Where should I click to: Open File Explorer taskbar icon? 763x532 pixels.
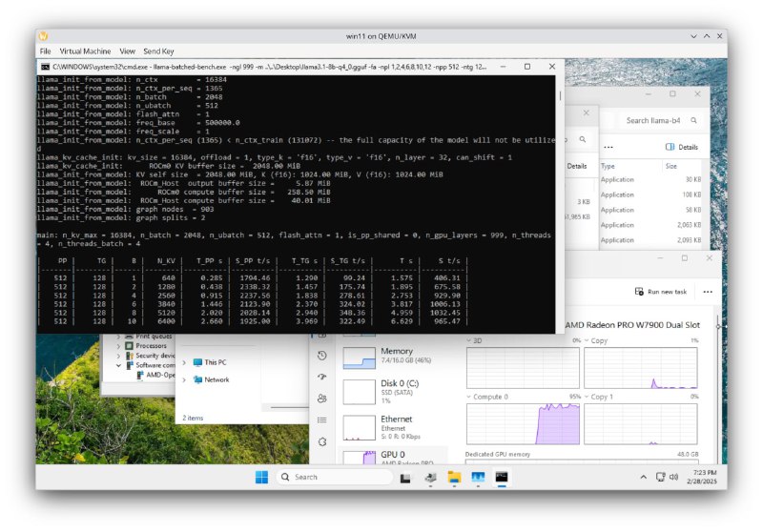[454, 478]
